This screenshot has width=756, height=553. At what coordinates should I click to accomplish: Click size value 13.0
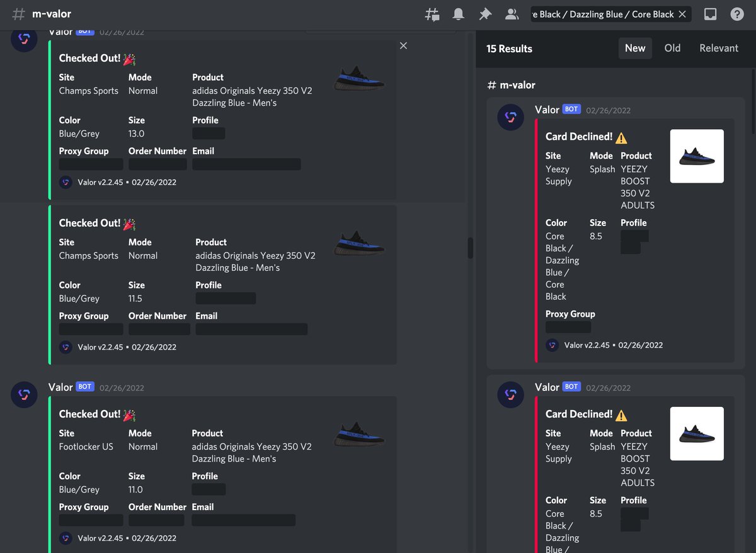click(137, 134)
